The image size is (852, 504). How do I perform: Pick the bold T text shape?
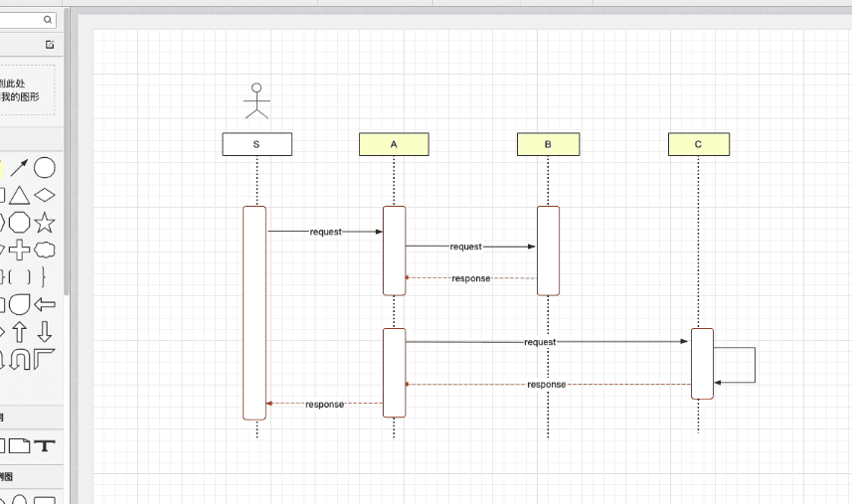pos(45,445)
